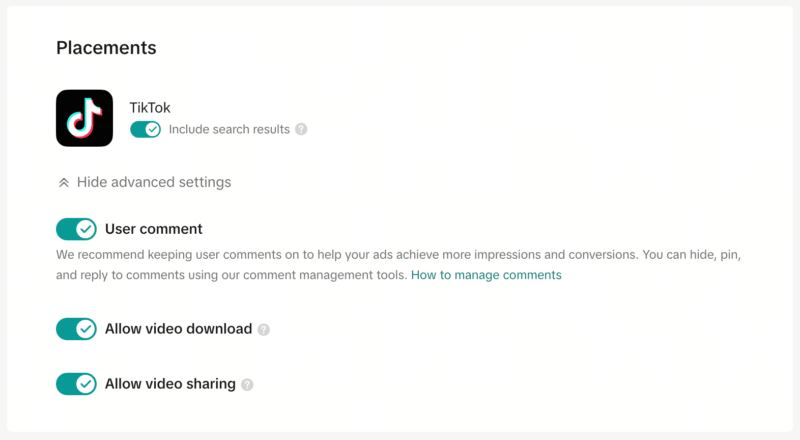Screen dimensions: 800x440
Task: Click the text mentioning comment management tools
Action: point(232,275)
